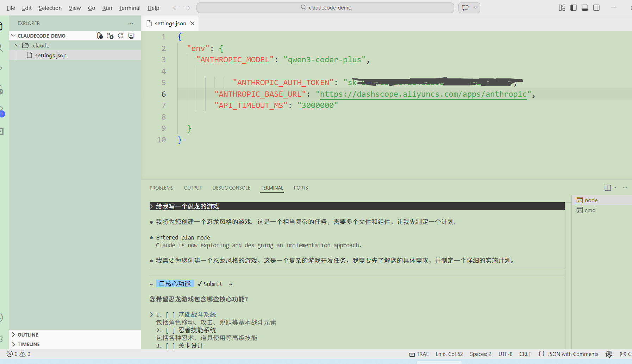632x364 pixels.
Task: Change cursor position via Ln 6, Col 62
Action: pos(449,354)
